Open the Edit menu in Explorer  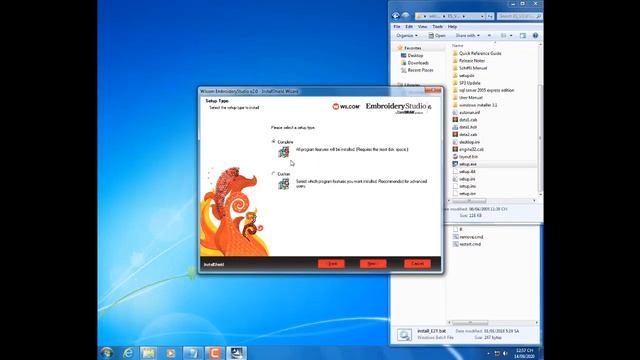409,27
